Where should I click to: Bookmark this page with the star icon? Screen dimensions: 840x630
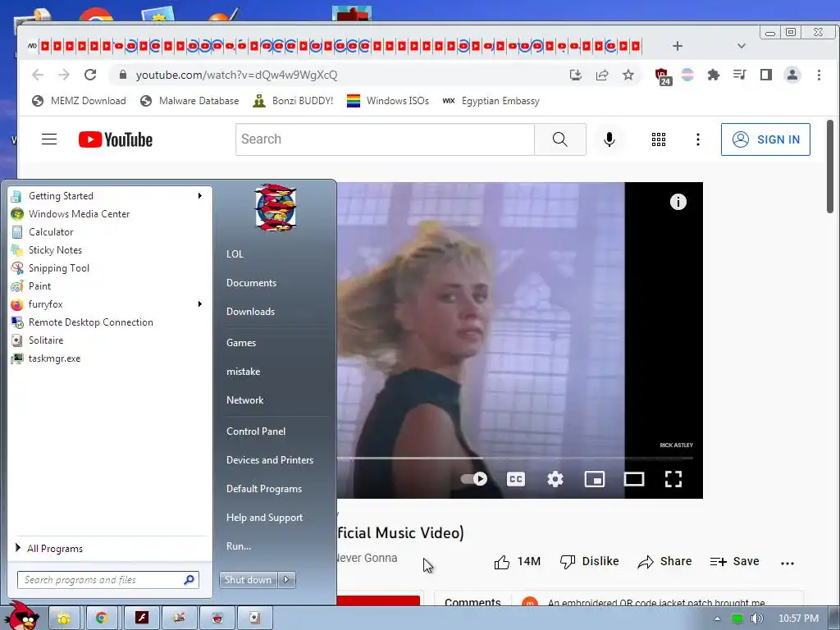pyautogui.click(x=628, y=75)
